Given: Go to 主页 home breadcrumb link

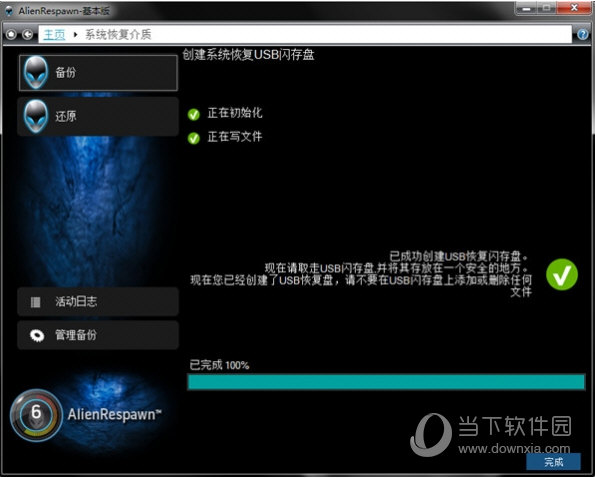Looking at the screenshot, I should (x=54, y=35).
